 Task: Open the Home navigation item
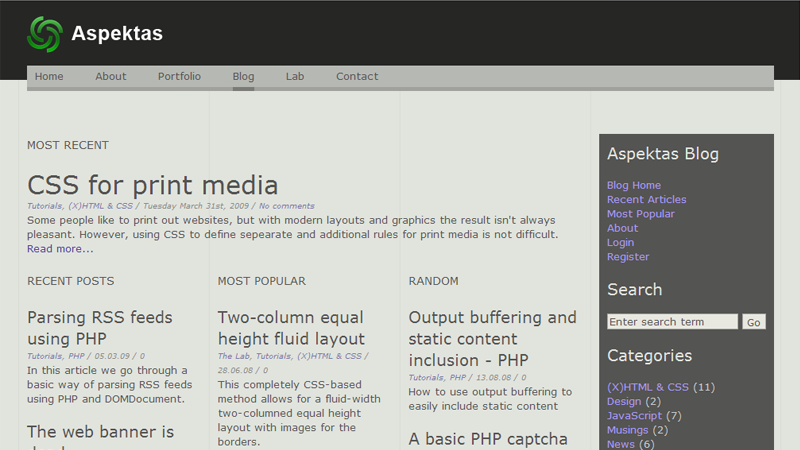tap(49, 77)
